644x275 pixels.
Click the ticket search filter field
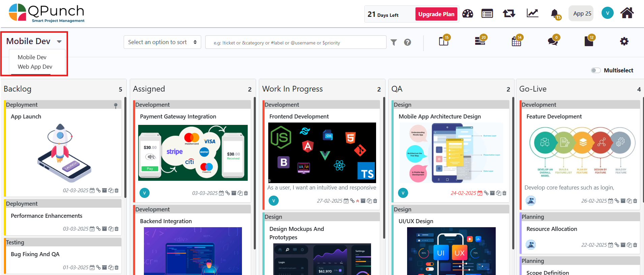pos(296,42)
